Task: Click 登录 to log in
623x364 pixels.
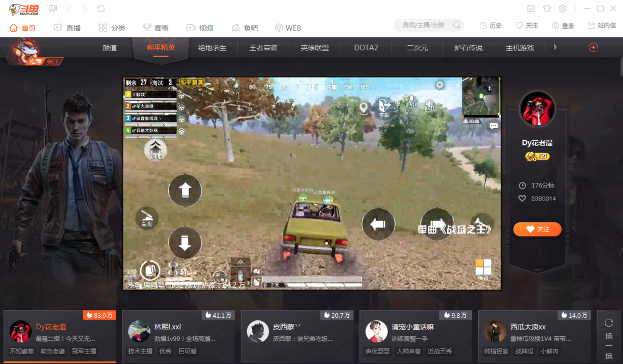Action: coord(563,25)
